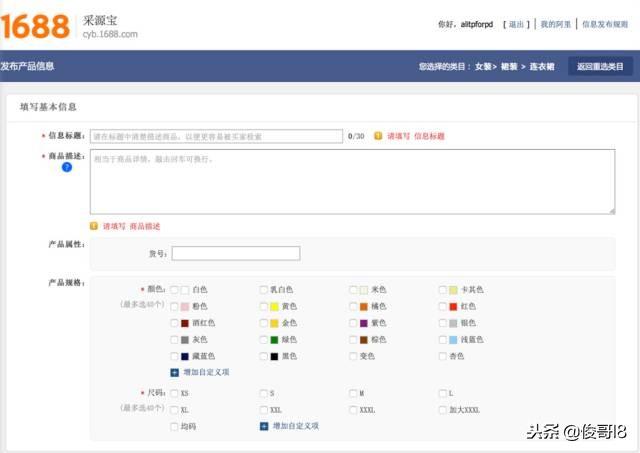
Task: Select the 加大XXXL size checkbox
Action: (443, 410)
